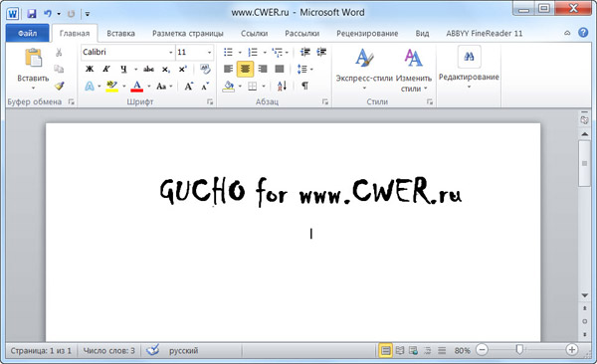Toggle subscript formatting
597x364 pixels.
pos(165,69)
